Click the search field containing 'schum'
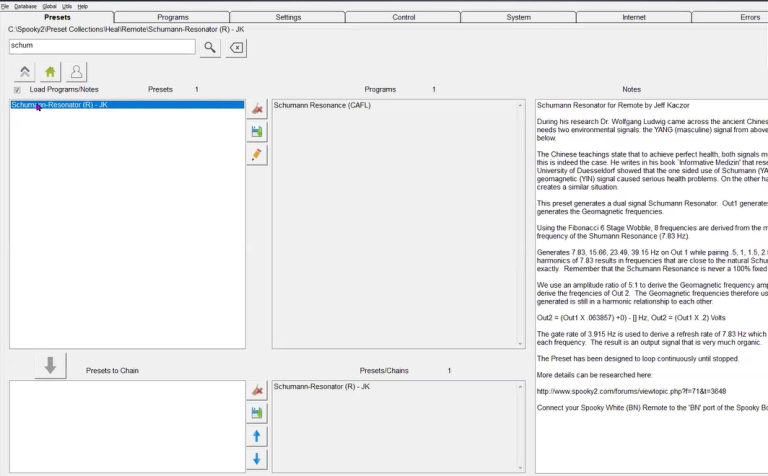 pyautogui.click(x=100, y=46)
